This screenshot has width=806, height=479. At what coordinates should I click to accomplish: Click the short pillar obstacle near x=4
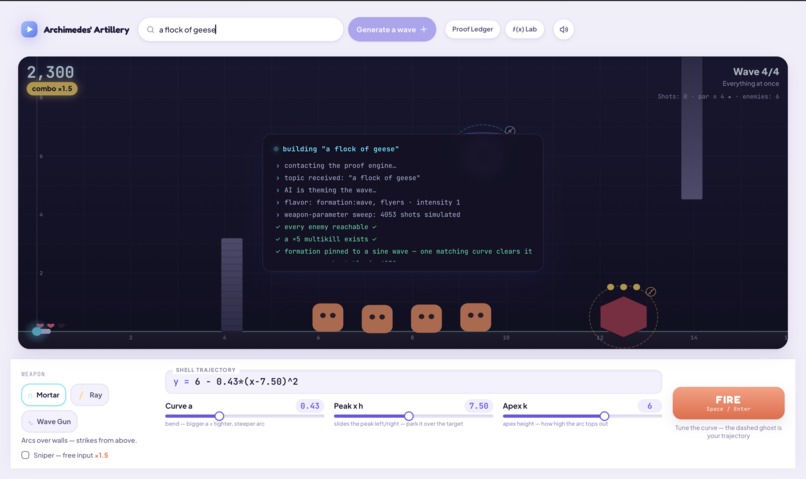(x=232, y=284)
